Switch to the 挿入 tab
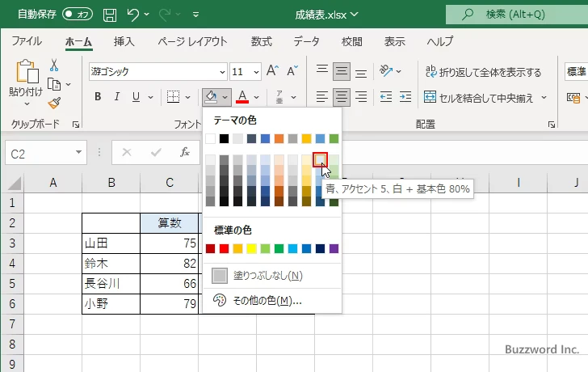The width and height of the screenshot is (588, 372). point(124,41)
